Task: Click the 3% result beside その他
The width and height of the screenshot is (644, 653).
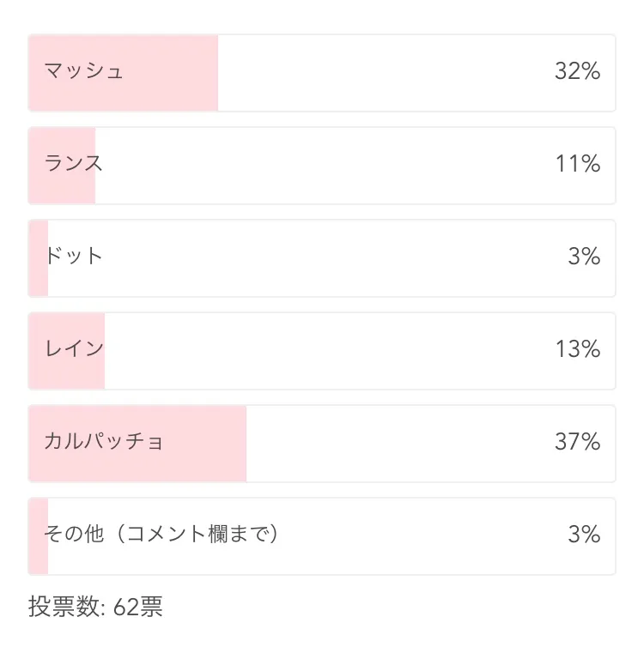Action: point(584,535)
